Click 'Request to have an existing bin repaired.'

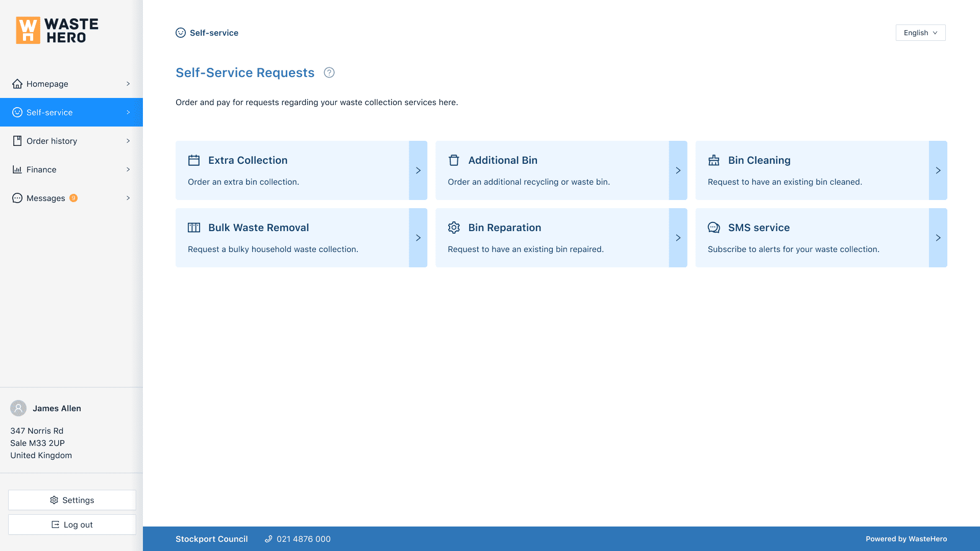[x=526, y=249]
